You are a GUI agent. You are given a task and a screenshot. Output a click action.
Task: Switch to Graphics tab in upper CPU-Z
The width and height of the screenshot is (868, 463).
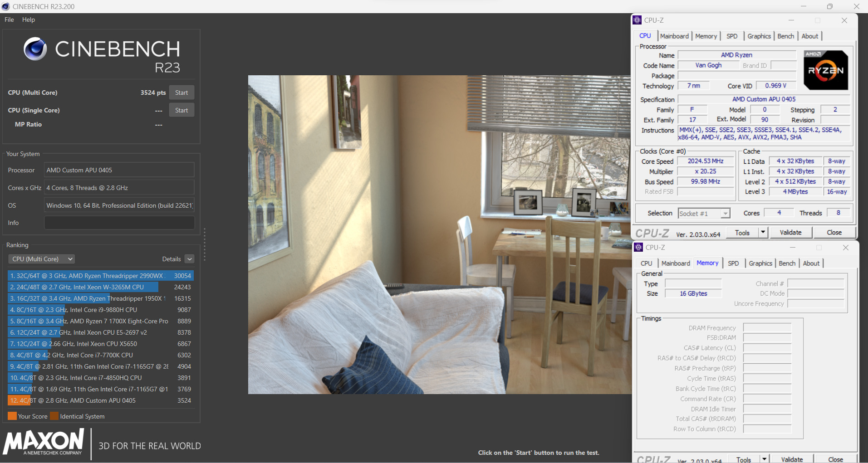(759, 36)
